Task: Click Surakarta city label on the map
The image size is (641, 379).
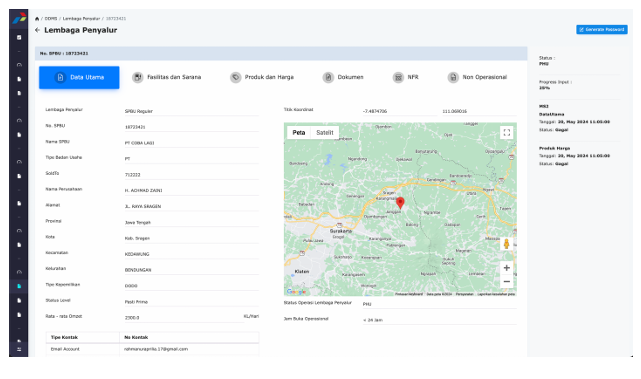Action: pyautogui.click(x=341, y=231)
